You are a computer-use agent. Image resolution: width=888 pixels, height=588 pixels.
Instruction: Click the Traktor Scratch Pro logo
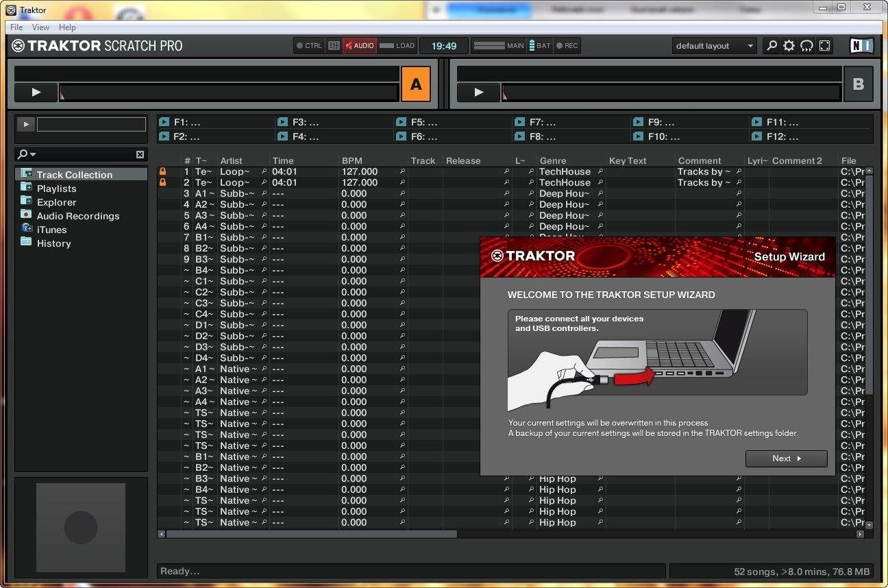pos(97,46)
